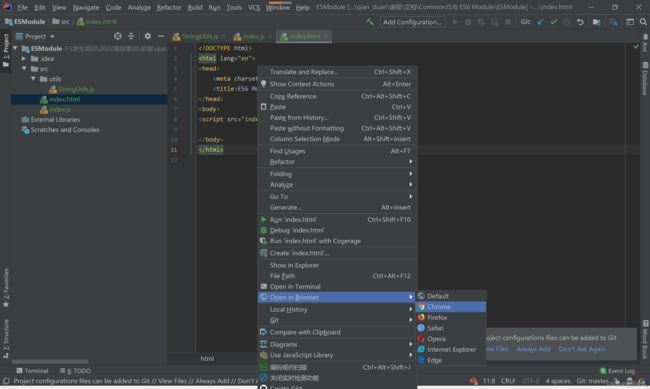Image resolution: width=650 pixels, height=389 pixels.
Task: Click the Translate toolbar icon
Action: 614,22
